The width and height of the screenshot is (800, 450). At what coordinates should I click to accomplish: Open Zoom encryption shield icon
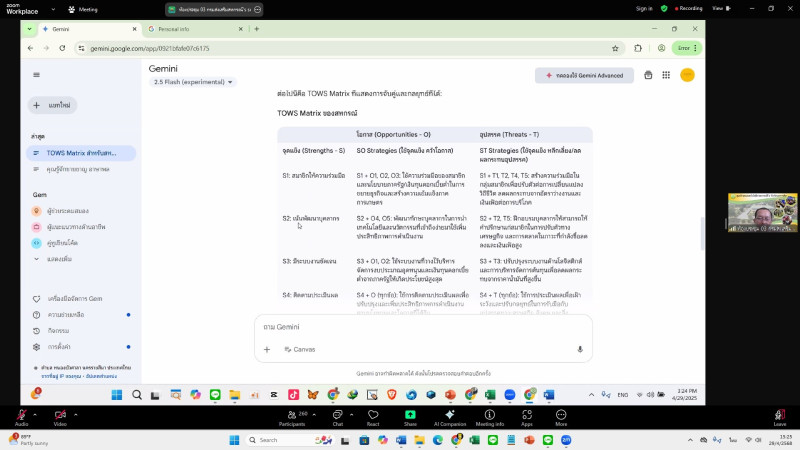pos(664,9)
